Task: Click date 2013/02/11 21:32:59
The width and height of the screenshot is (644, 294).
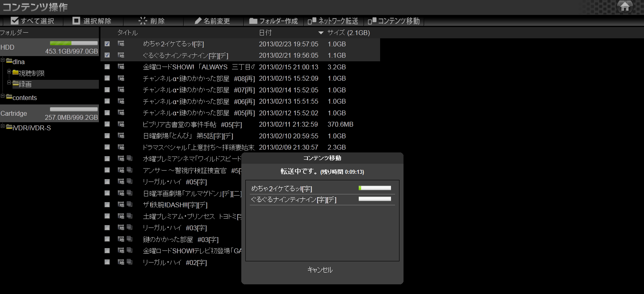Action: pyautogui.click(x=289, y=125)
